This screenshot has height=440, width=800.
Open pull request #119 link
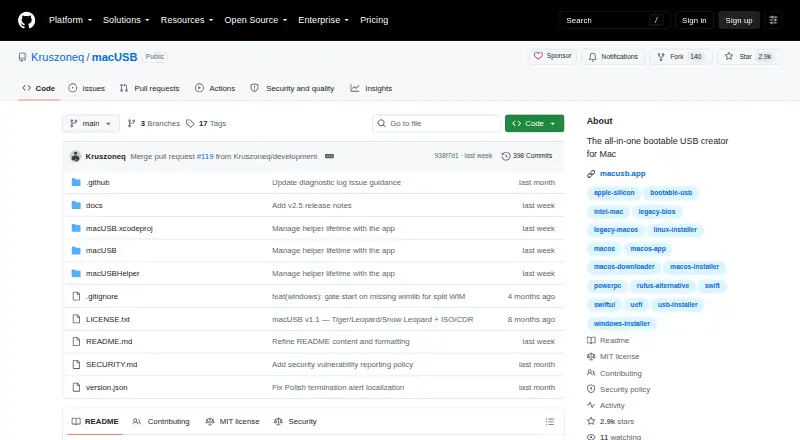205,156
